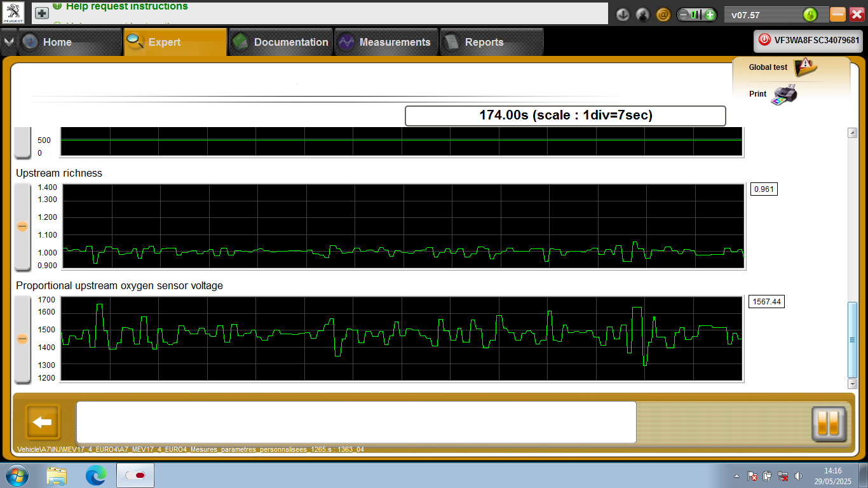Click the white message box at the bottom
Image resolution: width=868 pixels, height=488 pixels.
pyautogui.click(x=356, y=422)
